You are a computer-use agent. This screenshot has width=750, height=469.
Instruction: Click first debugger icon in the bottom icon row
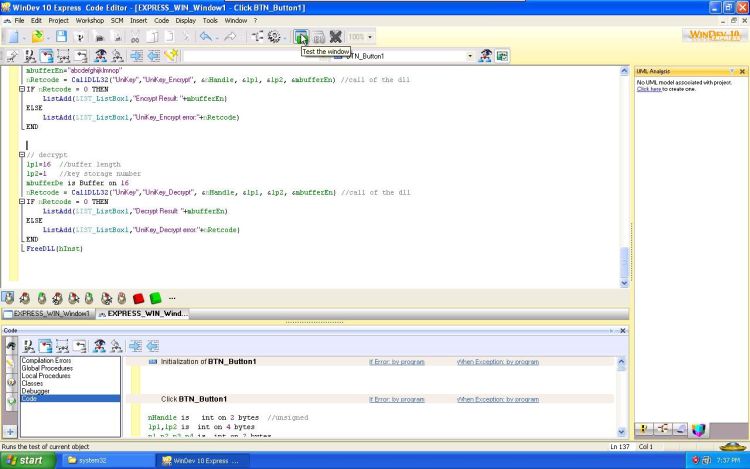pyautogui.click(x=8, y=298)
